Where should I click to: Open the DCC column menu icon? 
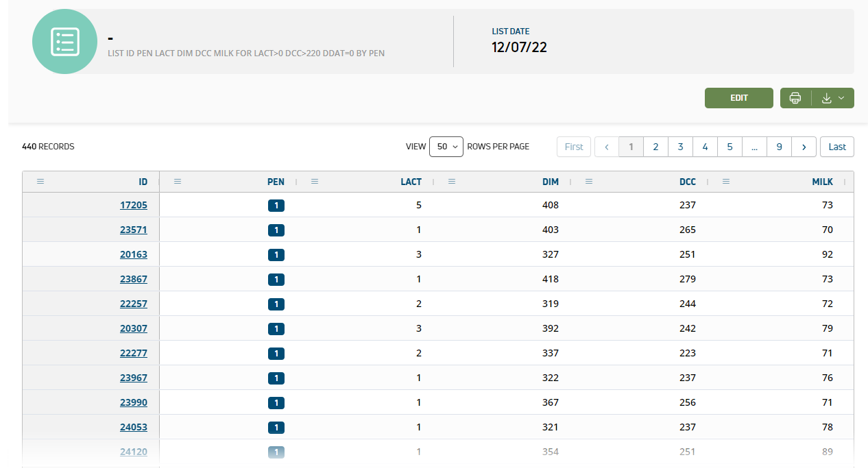click(589, 182)
